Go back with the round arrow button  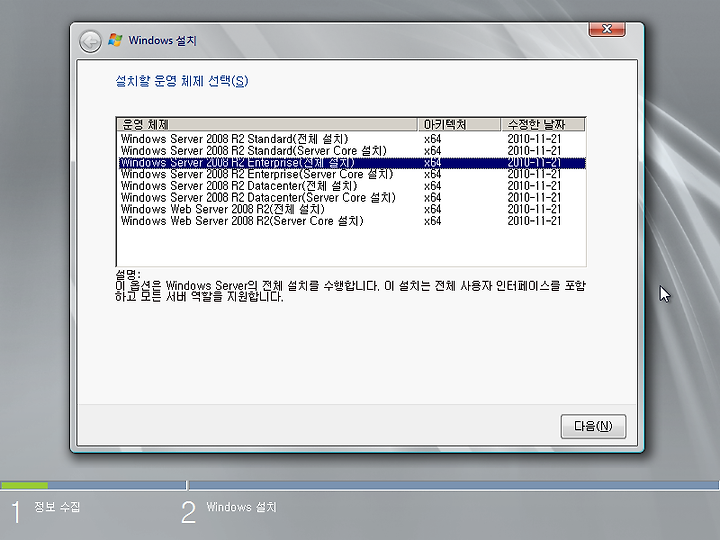[x=90, y=42]
